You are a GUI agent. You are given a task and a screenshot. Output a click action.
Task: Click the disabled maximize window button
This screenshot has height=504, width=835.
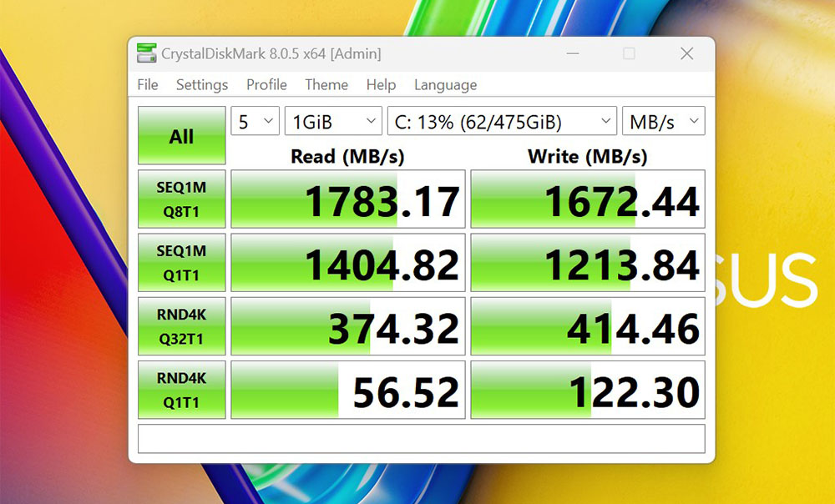(629, 53)
